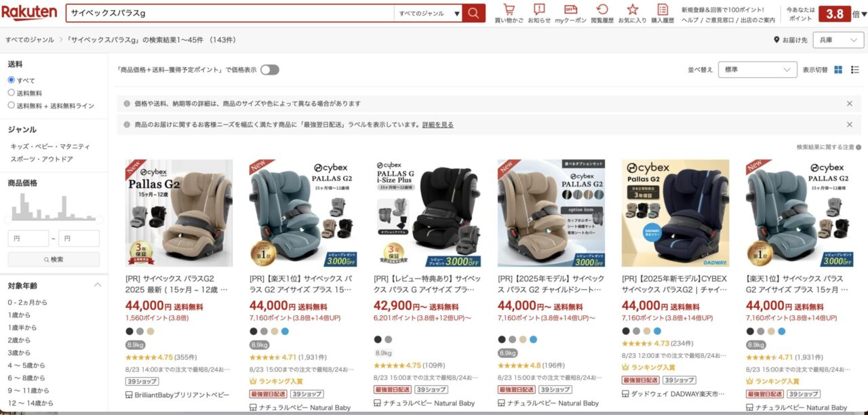Select the すべて shipping radio button
The width and height of the screenshot is (868, 415).
click(x=11, y=80)
